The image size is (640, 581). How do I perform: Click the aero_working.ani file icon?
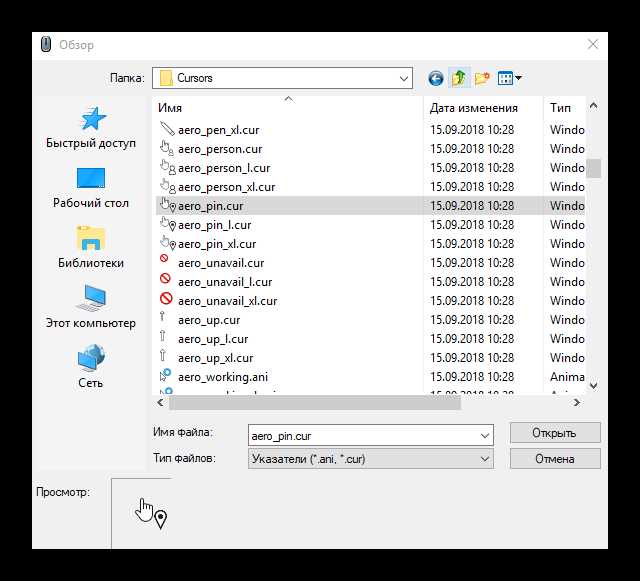point(165,375)
